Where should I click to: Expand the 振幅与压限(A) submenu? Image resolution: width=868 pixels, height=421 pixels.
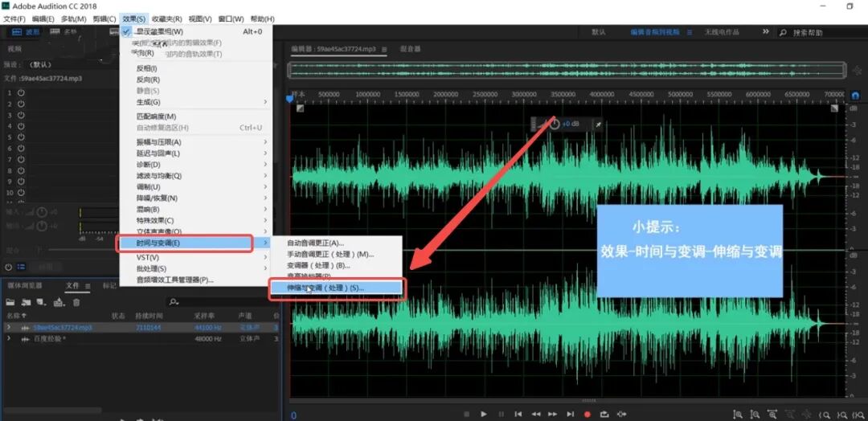(197, 142)
